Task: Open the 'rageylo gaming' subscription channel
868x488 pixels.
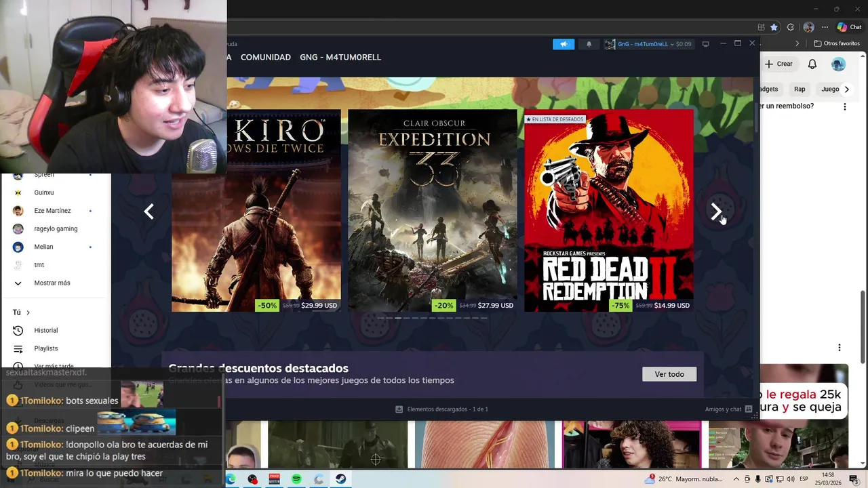Action: (56, 229)
